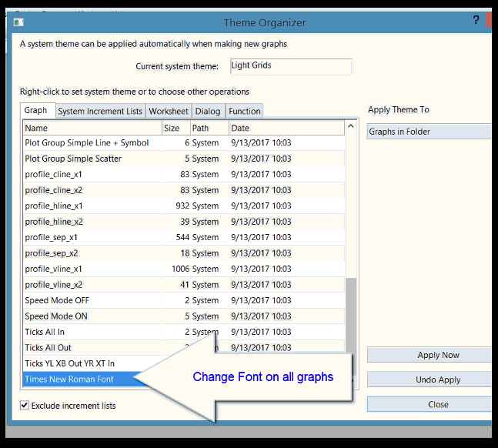Select the profile_sep_x2 row
This screenshot has height=448, width=498.
pos(184,253)
